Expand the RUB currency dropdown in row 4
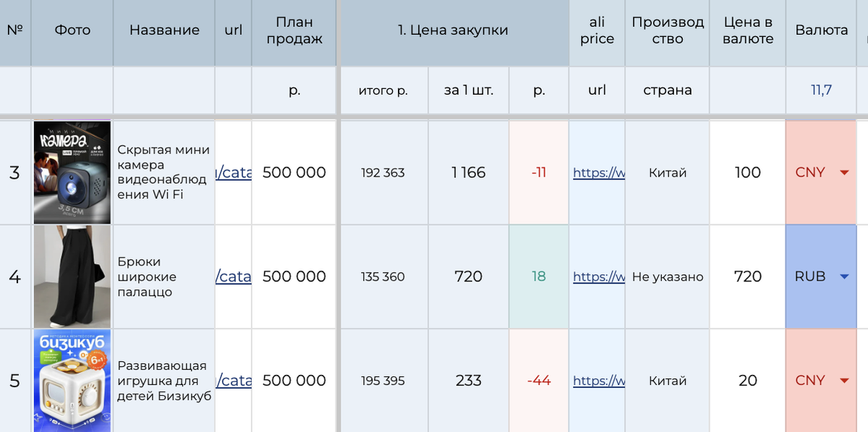 843,276
